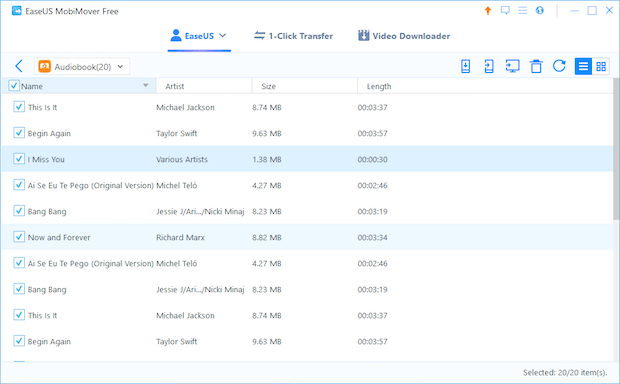
Task: Refresh the audiobook list
Action: coord(559,66)
